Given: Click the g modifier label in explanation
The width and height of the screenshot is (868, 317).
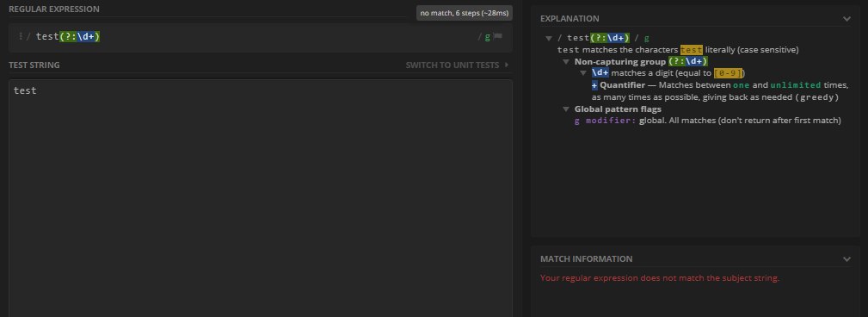Looking at the screenshot, I should click(x=605, y=121).
